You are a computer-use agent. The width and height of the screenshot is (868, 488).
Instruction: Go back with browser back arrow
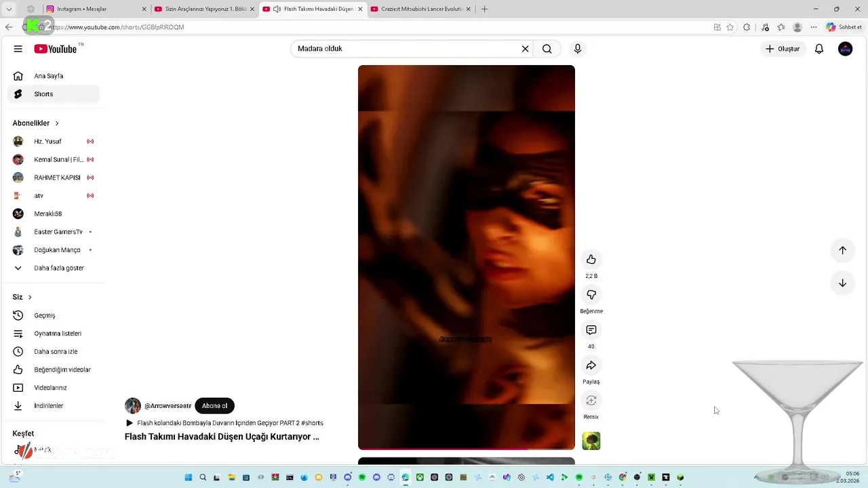(x=9, y=27)
